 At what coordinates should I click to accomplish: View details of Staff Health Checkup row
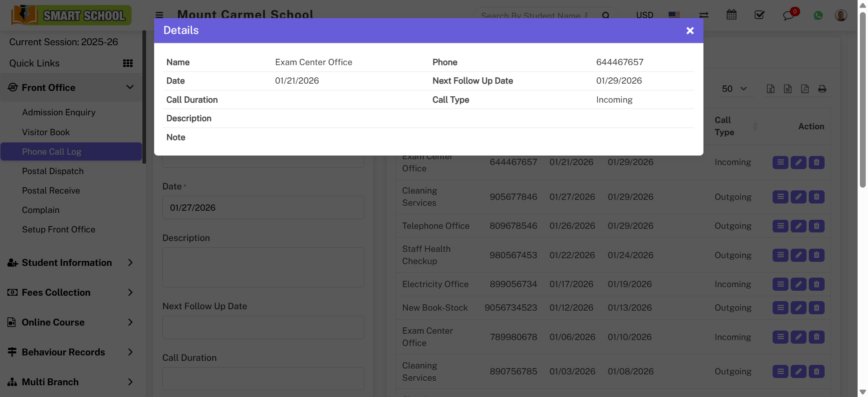[780, 255]
